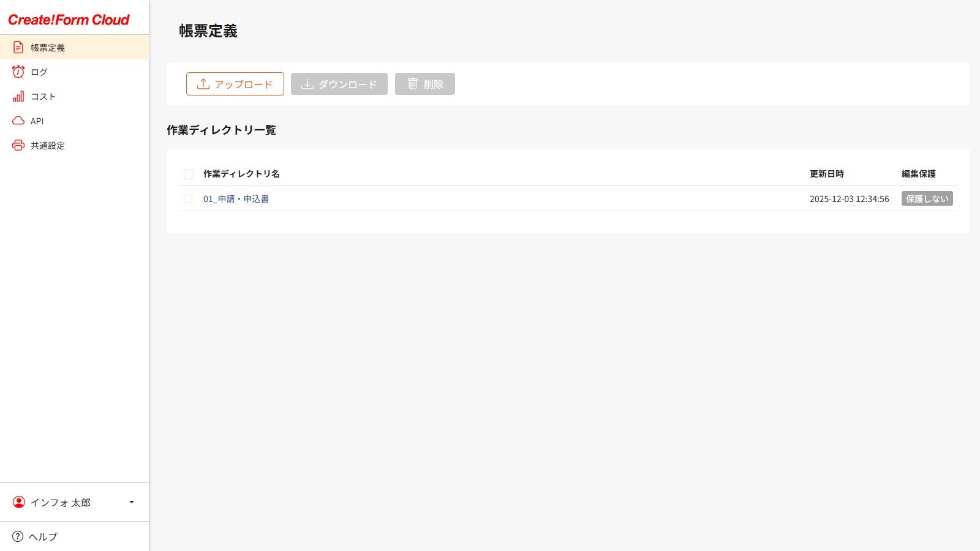Select the API cloud icon
Viewport: 980px width, 551px height.
18,121
